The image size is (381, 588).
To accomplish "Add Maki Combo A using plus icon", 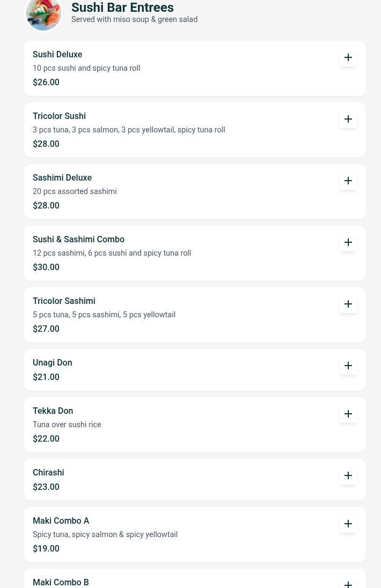I will 348,524.
